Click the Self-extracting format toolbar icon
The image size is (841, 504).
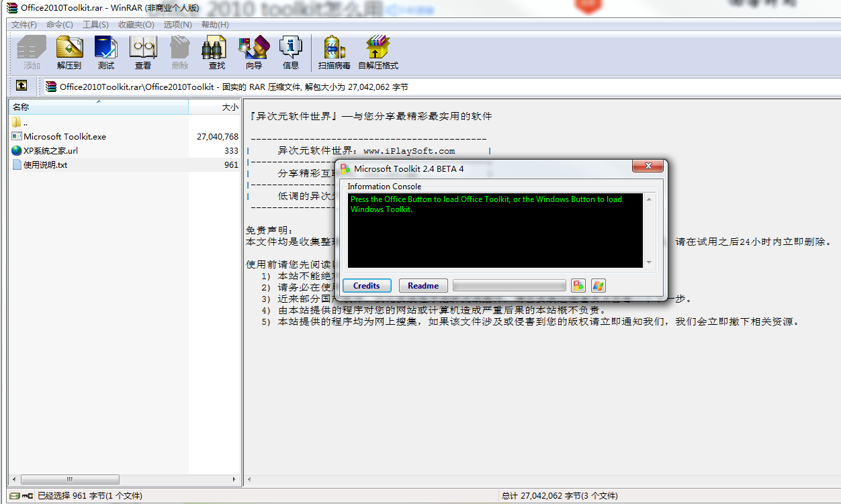(378, 52)
